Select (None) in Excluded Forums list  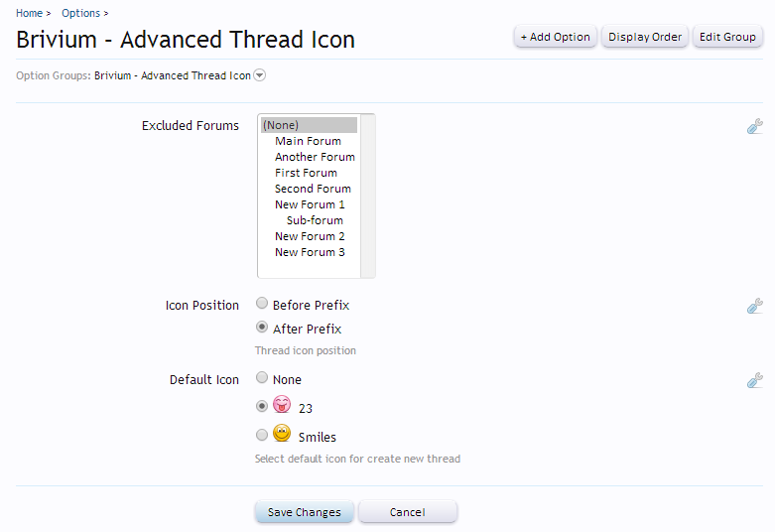click(309, 125)
